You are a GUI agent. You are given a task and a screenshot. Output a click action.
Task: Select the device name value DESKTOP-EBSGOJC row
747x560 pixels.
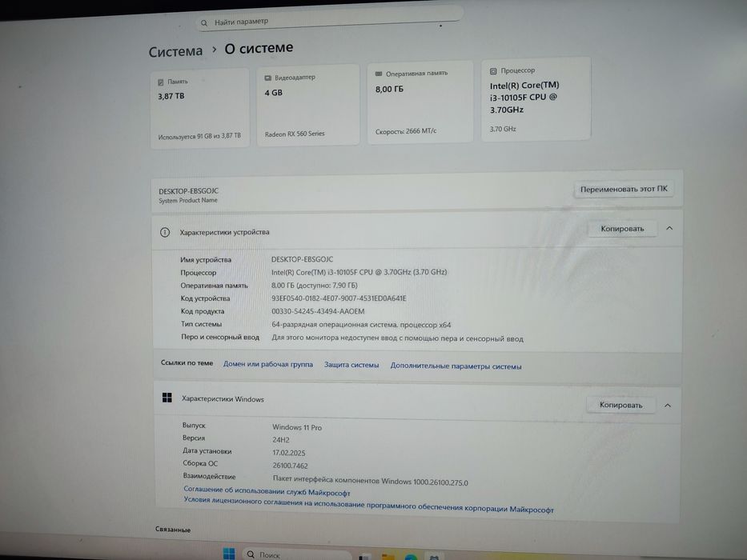point(302,259)
